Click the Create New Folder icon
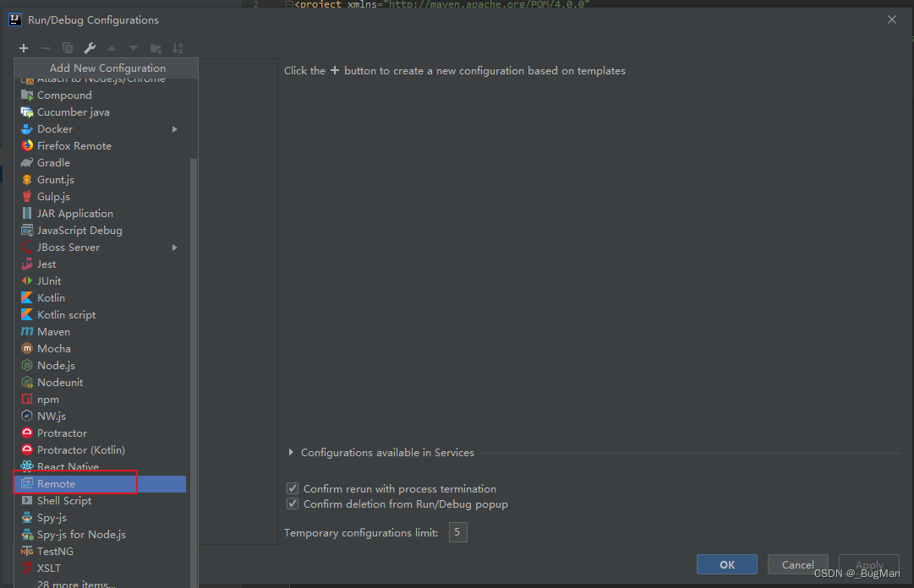914x588 pixels. tap(156, 48)
